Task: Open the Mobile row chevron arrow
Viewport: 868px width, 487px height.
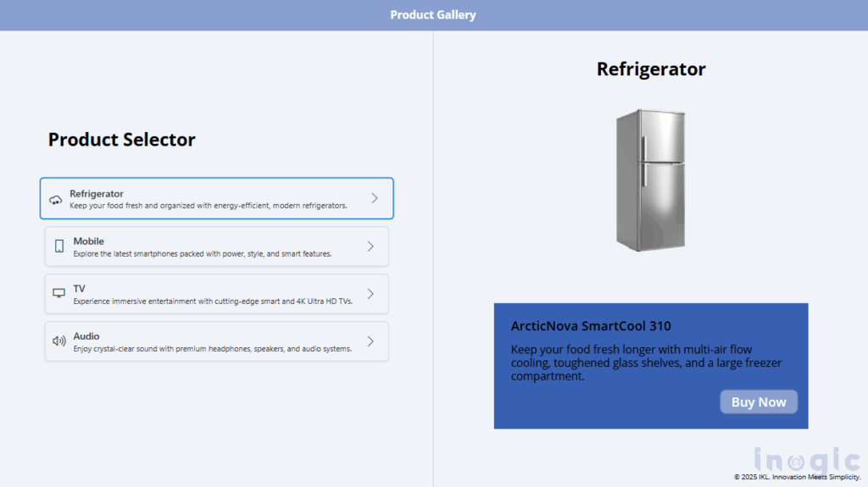Action: pyautogui.click(x=370, y=246)
